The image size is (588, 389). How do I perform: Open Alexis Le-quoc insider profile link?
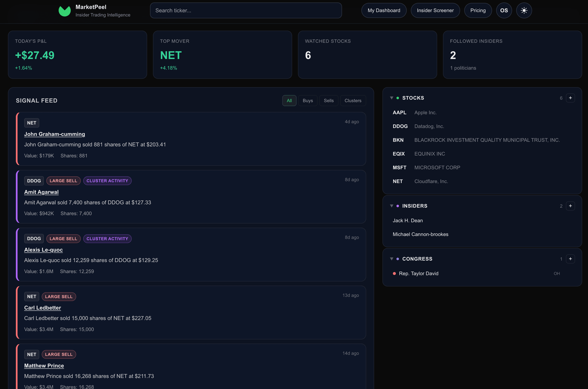[x=43, y=250]
